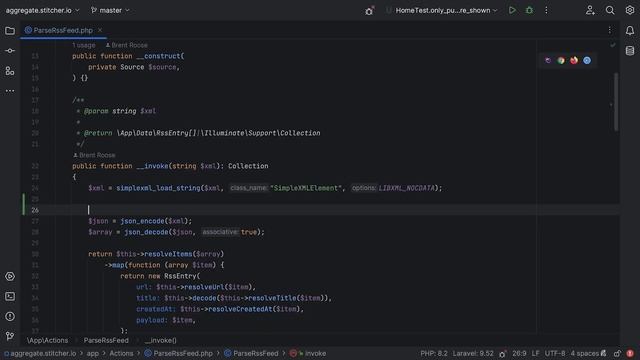The width and height of the screenshot is (640, 360).
Task: Click the 26:9 caret position widget
Action: [x=519, y=353]
